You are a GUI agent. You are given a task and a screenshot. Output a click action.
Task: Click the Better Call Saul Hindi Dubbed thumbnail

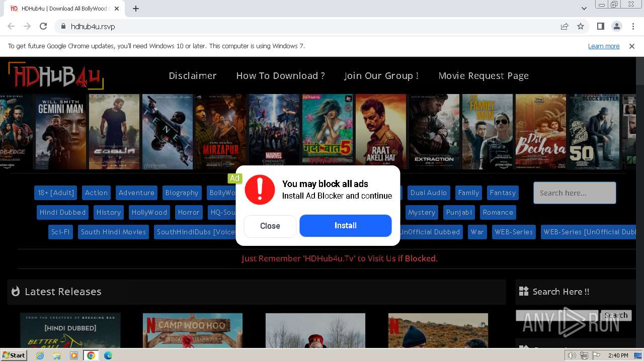click(x=70, y=330)
